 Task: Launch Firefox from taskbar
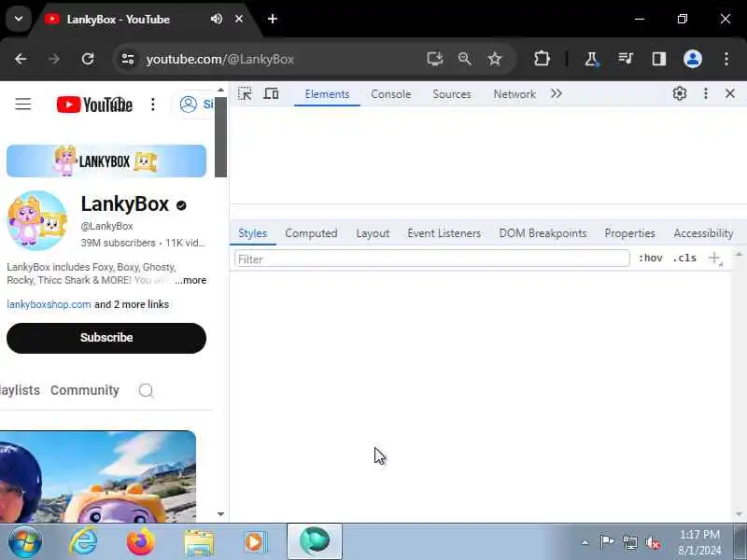tap(141, 541)
